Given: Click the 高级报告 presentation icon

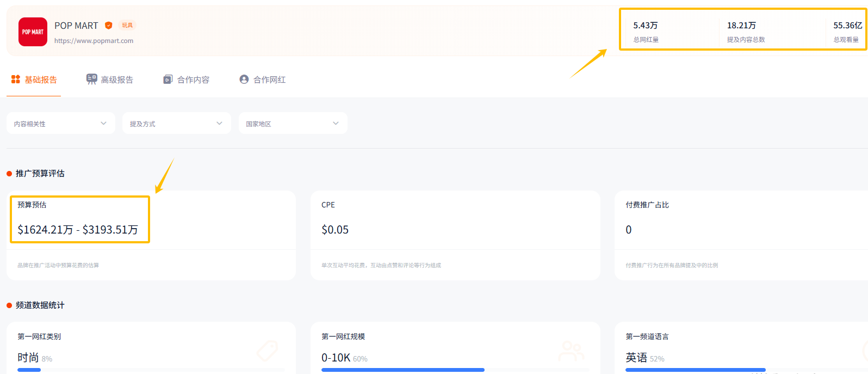Looking at the screenshot, I should click(91, 79).
